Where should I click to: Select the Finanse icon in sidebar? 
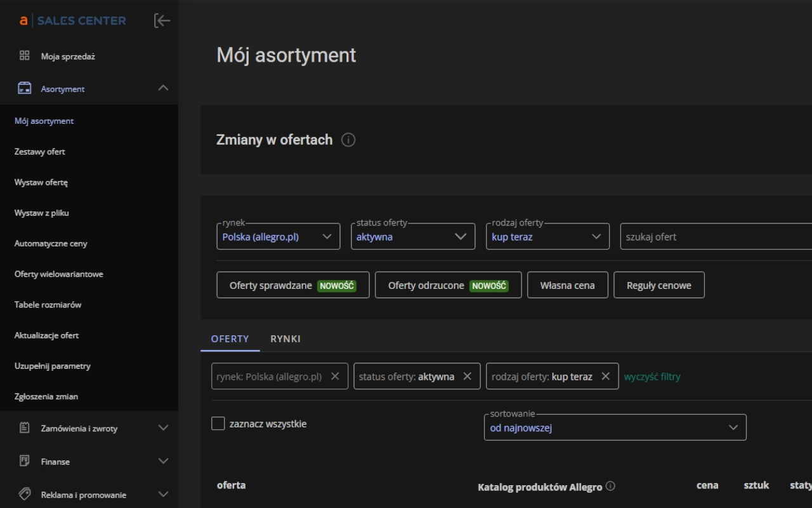(x=24, y=461)
